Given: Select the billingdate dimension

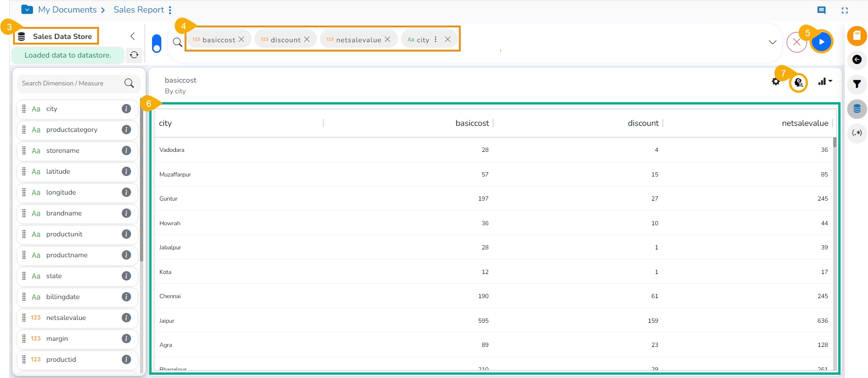Looking at the screenshot, I should click(x=77, y=297).
